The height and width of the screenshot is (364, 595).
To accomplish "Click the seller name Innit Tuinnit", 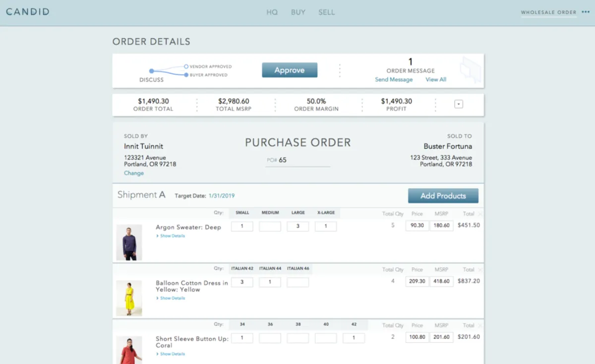I will pos(143,146).
